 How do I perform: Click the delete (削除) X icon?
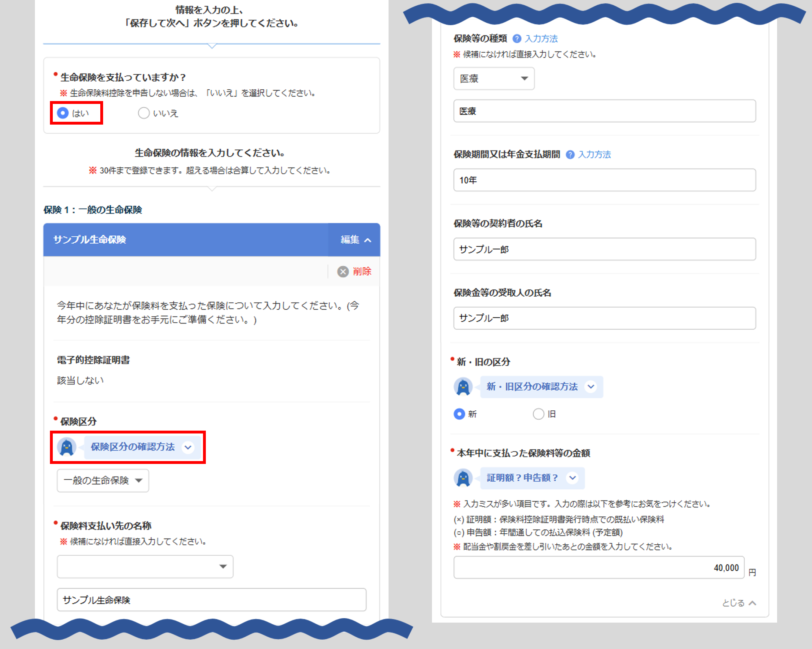click(343, 272)
